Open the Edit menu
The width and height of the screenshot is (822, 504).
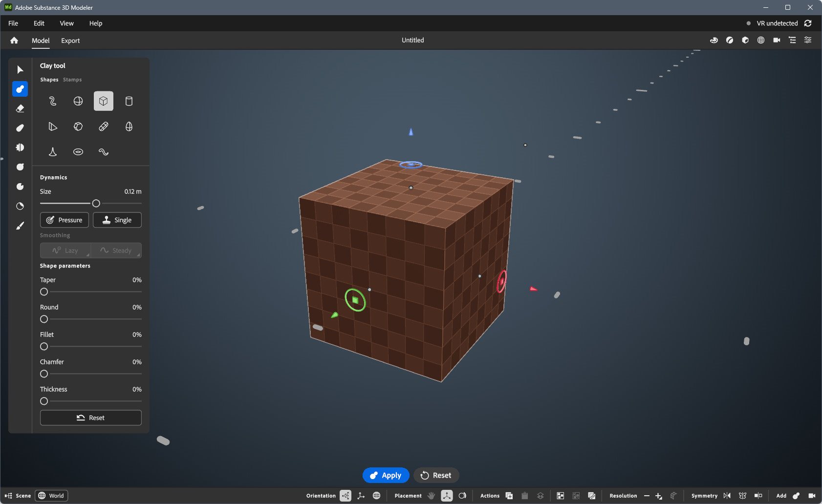coord(39,23)
